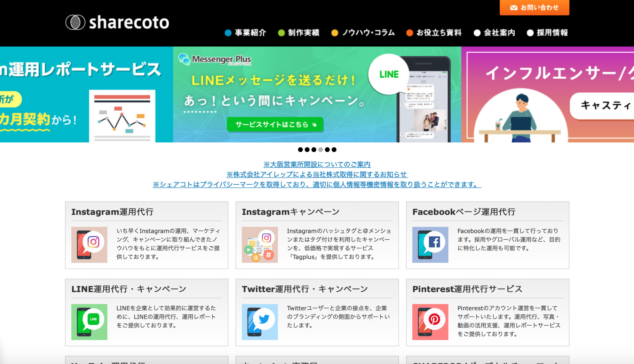Image resolution: width=634 pixels, height=364 pixels.
Task: Click the サービスサイトはこちら green button
Action: pos(275,124)
